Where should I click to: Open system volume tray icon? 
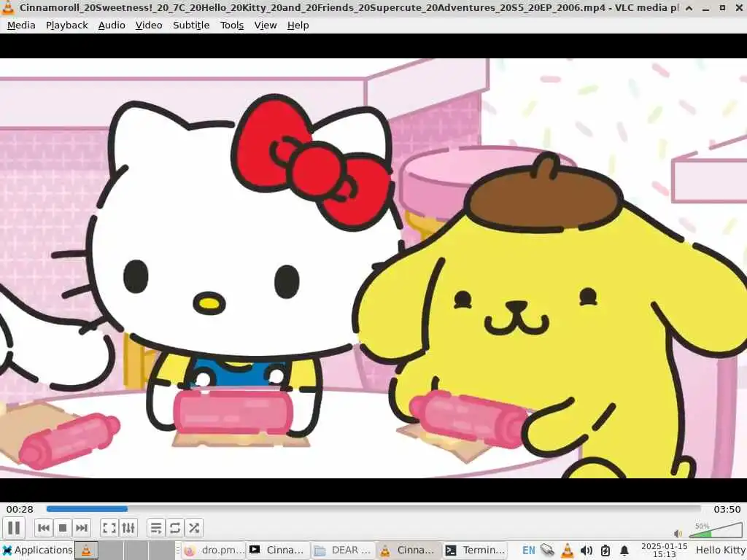(x=587, y=551)
